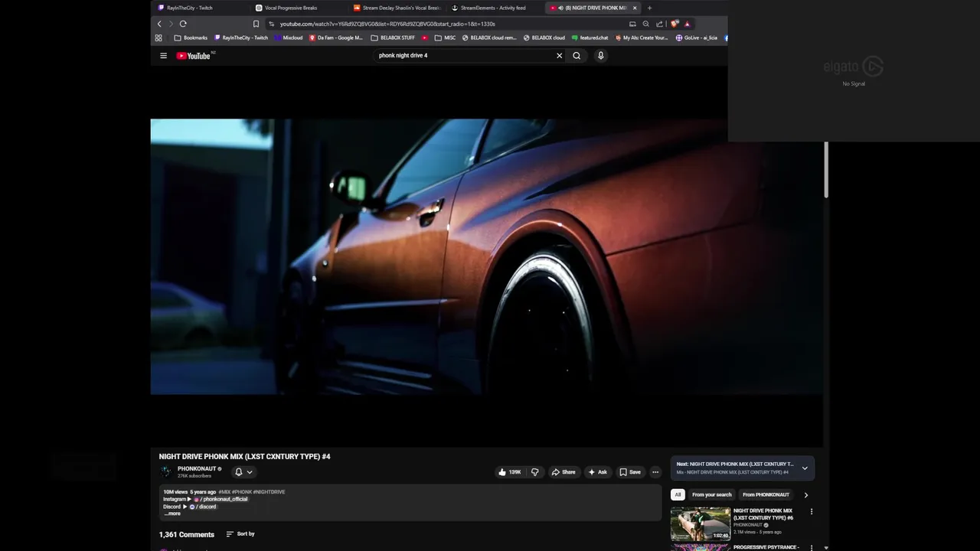Image resolution: width=980 pixels, height=551 pixels.
Task: Start voice search with the microphone icon
Action: point(600,55)
